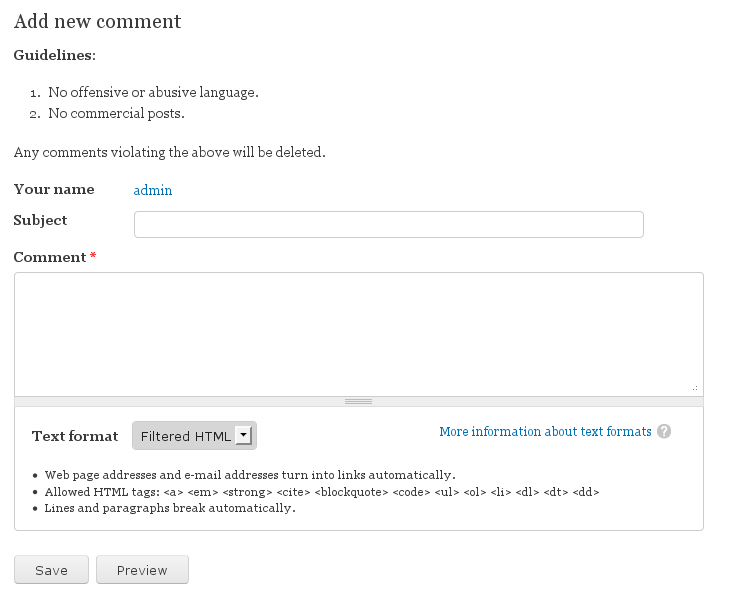Click the Add new comment heading
The width and height of the screenshot is (739, 605).
[x=98, y=21]
